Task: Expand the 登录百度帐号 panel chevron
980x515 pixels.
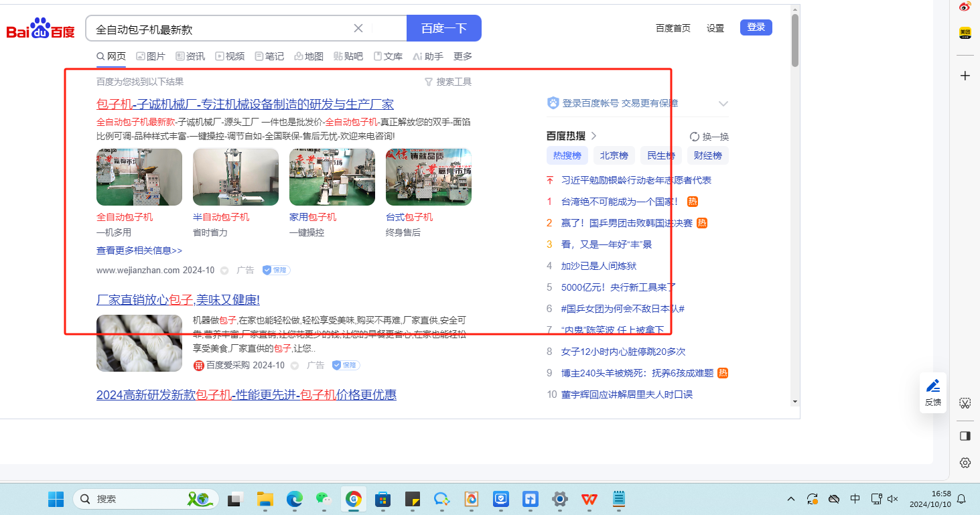Action: (x=723, y=103)
